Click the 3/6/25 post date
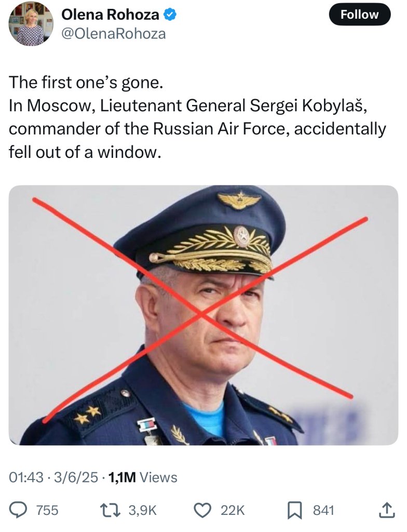The width and height of the screenshot is (407, 532). pos(76,477)
